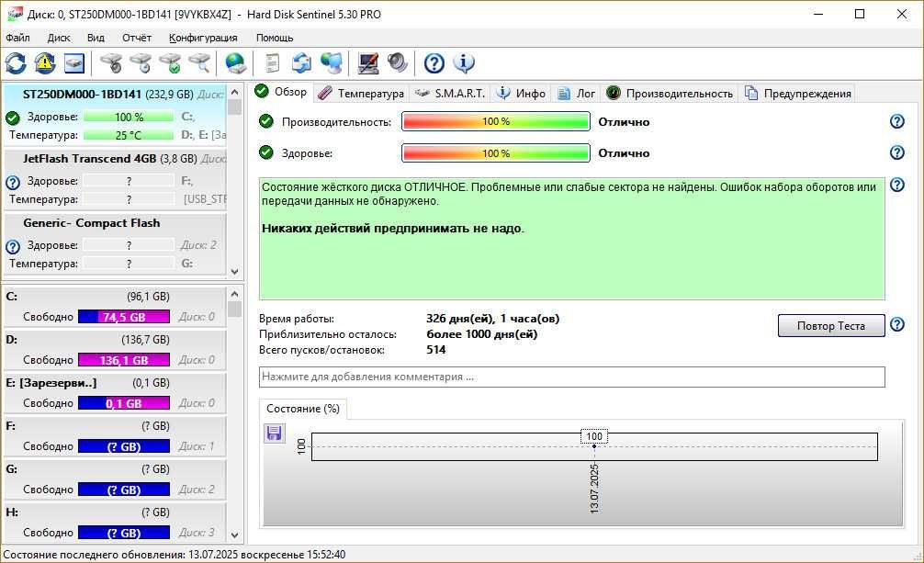Click the blue question mark help toolbar icon
The height and width of the screenshot is (563, 924).
[434, 63]
